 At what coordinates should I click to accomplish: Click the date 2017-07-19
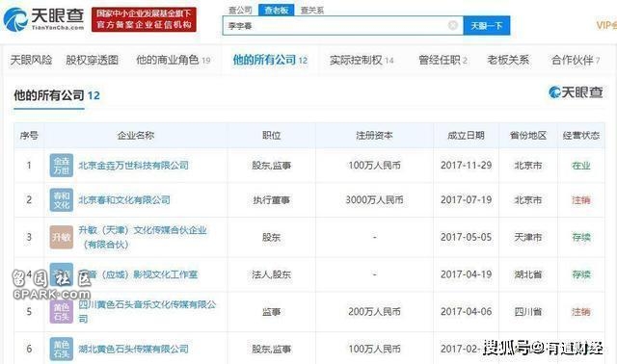pos(466,200)
